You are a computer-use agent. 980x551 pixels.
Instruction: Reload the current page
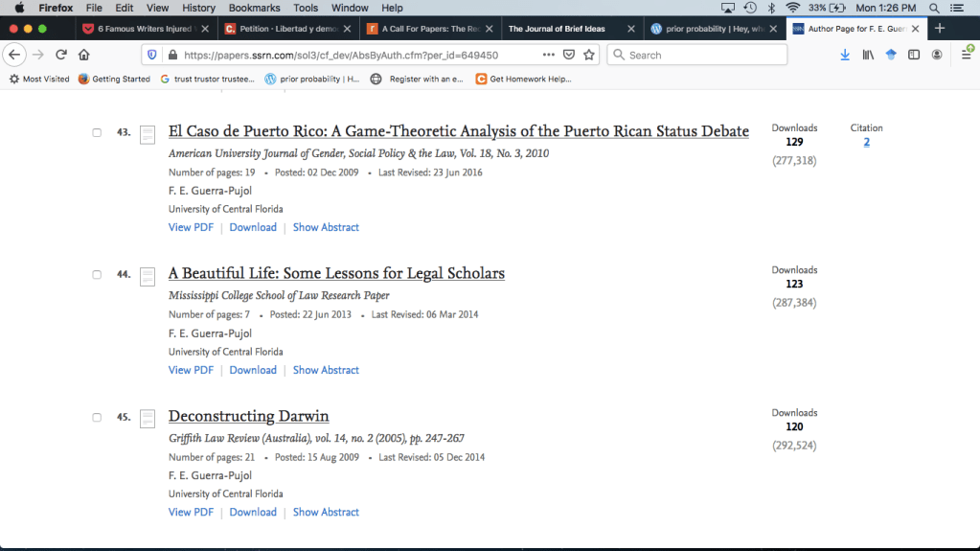61,55
